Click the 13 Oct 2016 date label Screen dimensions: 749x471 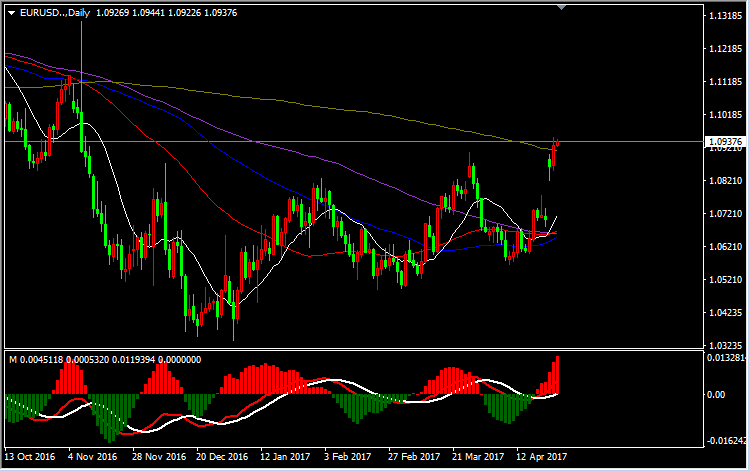(x=30, y=457)
